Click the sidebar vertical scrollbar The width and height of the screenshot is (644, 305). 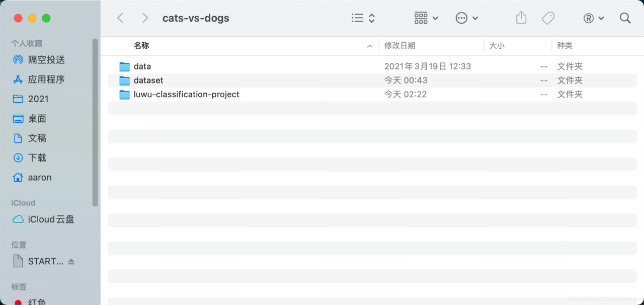pos(95,121)
